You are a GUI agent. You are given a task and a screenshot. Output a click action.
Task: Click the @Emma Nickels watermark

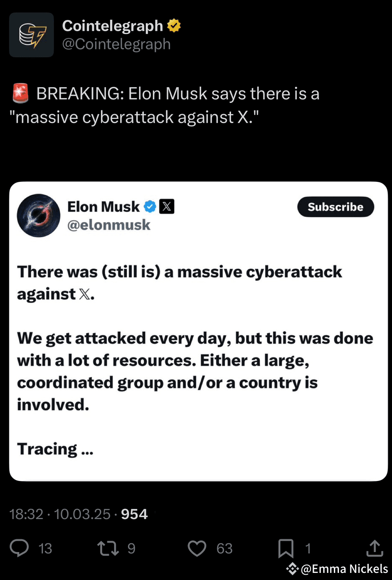coord(338,569)
